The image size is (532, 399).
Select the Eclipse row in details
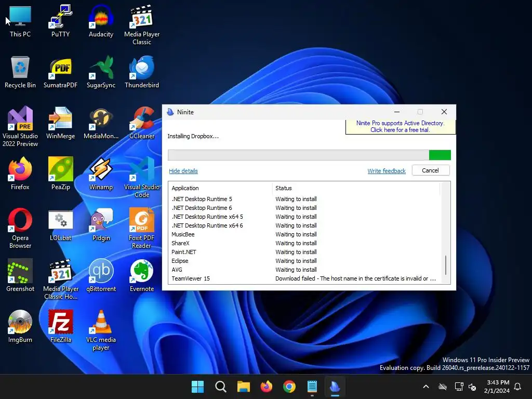click(304, 261)
